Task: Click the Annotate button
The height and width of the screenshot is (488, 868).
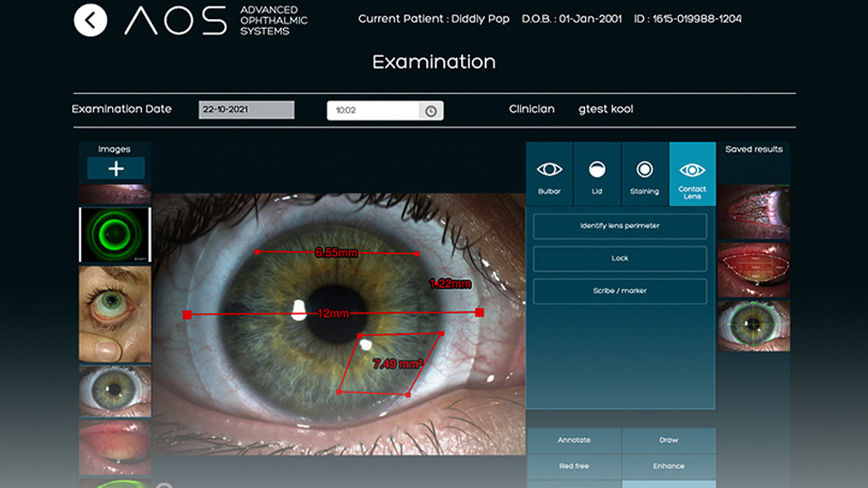Action: point(574,440)
